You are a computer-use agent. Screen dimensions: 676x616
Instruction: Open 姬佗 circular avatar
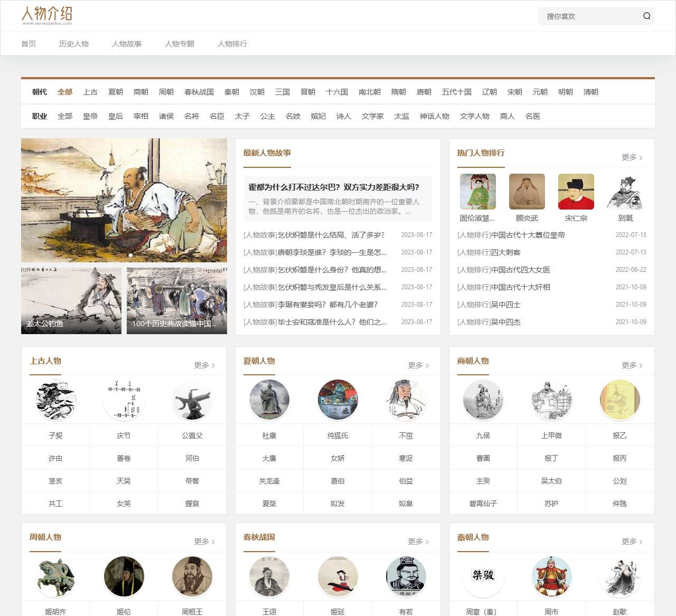(x=124, y=576)
